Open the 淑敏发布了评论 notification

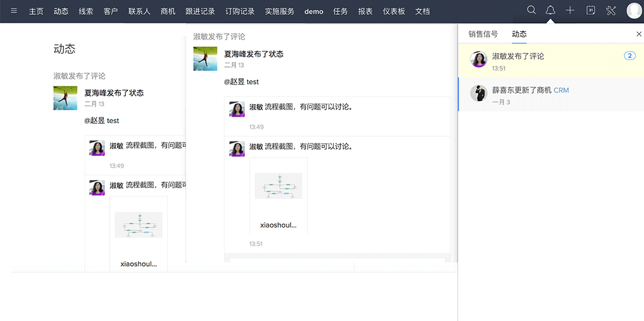point(518,56)
